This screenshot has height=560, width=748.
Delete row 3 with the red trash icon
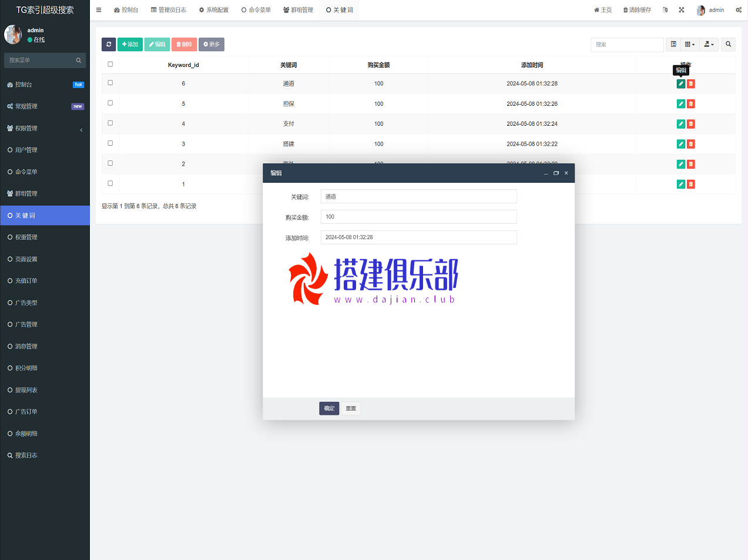[x=691, y=144]
